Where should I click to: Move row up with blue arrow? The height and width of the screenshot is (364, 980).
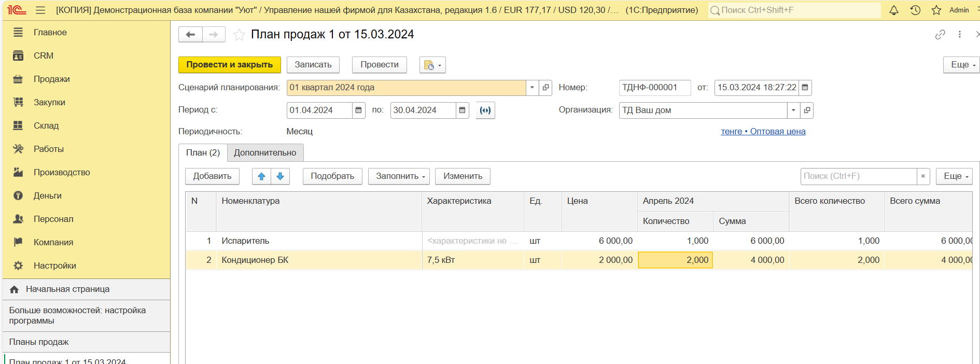(261, 176)
